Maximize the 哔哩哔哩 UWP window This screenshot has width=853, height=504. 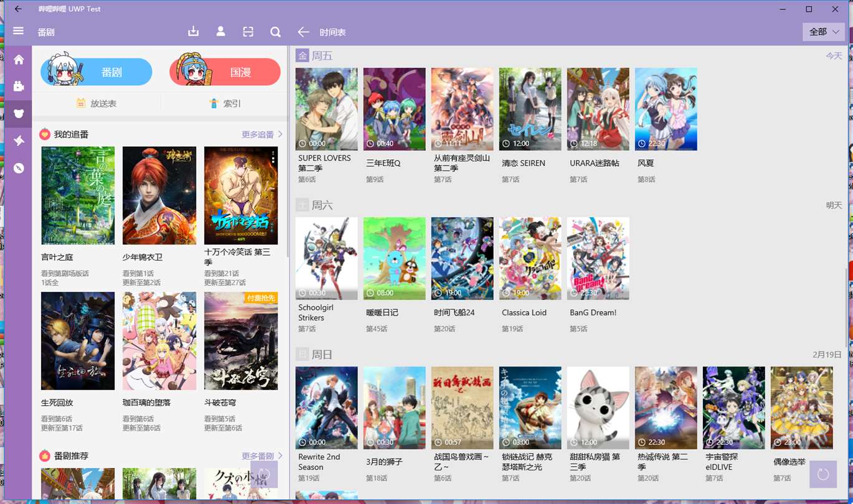pos(809,9)
